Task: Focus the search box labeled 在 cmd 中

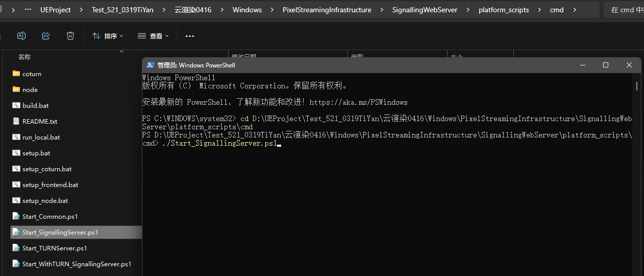Action: tap(624, 10)
